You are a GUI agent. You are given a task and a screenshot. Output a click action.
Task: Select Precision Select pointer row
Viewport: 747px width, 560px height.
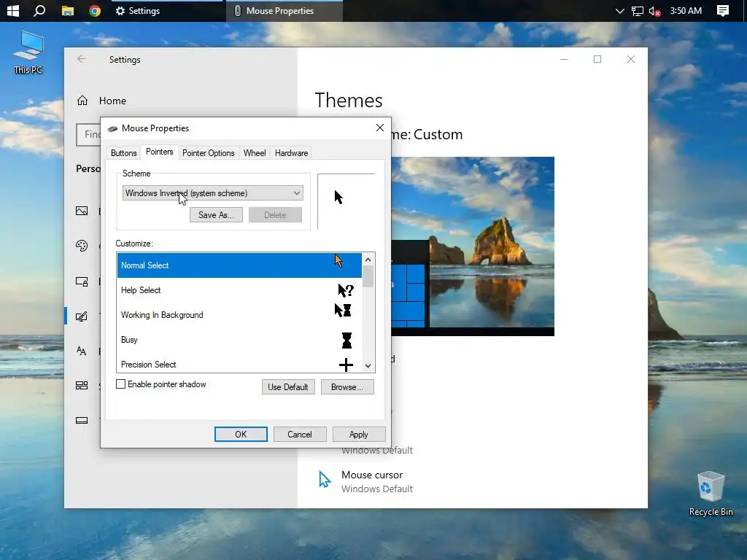tap(239, 363)
